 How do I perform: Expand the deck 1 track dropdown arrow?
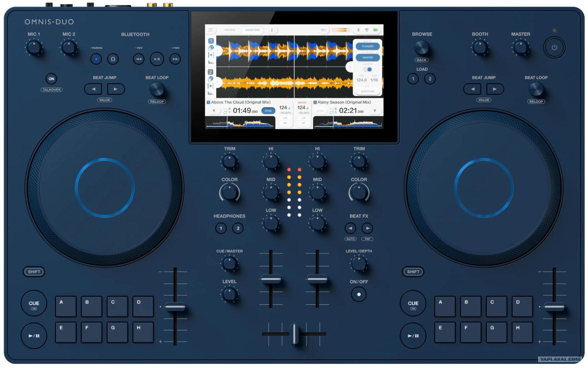click(214, 111)
